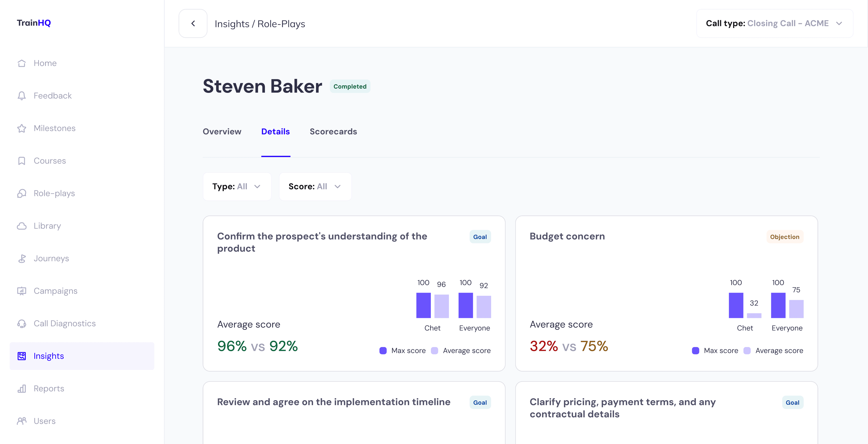This screenshot has width=868, height=444.
Task: Open Call Diagnostics headset icon
Action: point(21,323)
